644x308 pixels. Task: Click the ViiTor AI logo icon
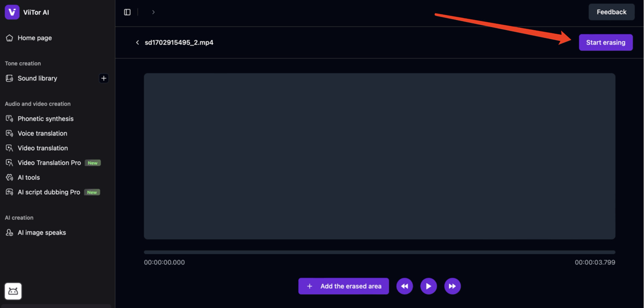[x=12, y=12]
